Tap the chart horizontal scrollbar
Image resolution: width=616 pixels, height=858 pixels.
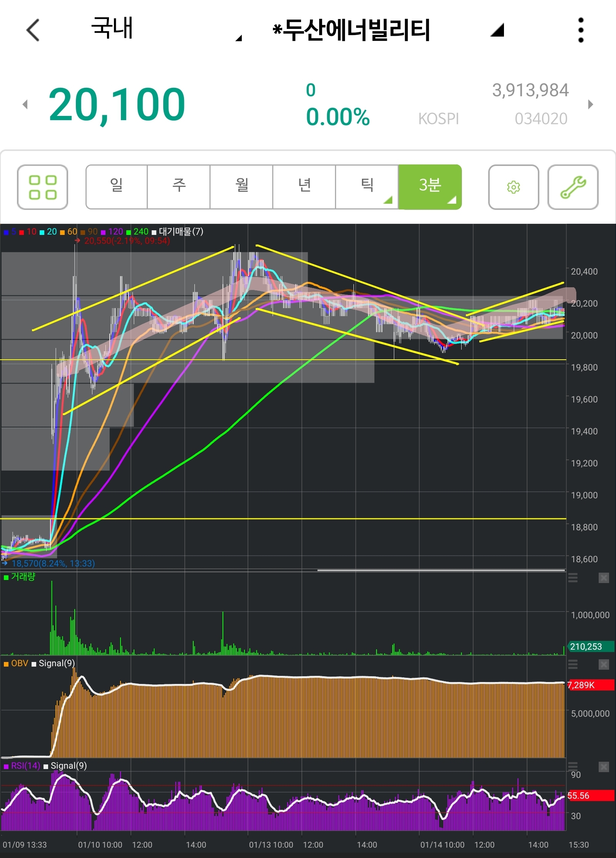click(441, 570)
